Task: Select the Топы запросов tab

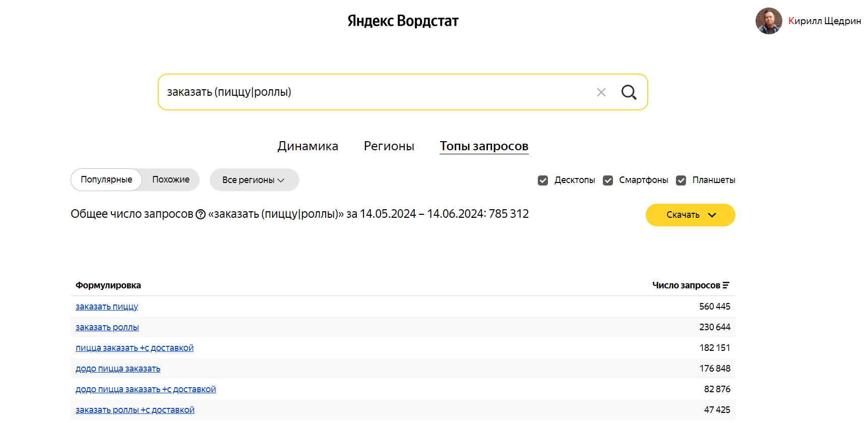Action: coord(484,146)
